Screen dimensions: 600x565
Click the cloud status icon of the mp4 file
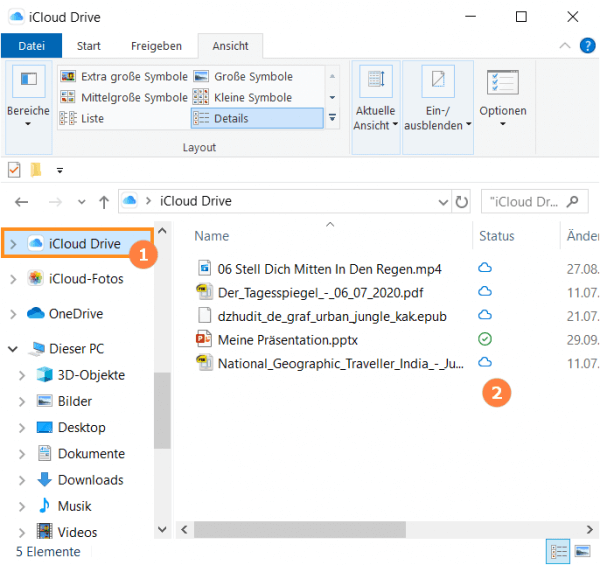(485, 268)
